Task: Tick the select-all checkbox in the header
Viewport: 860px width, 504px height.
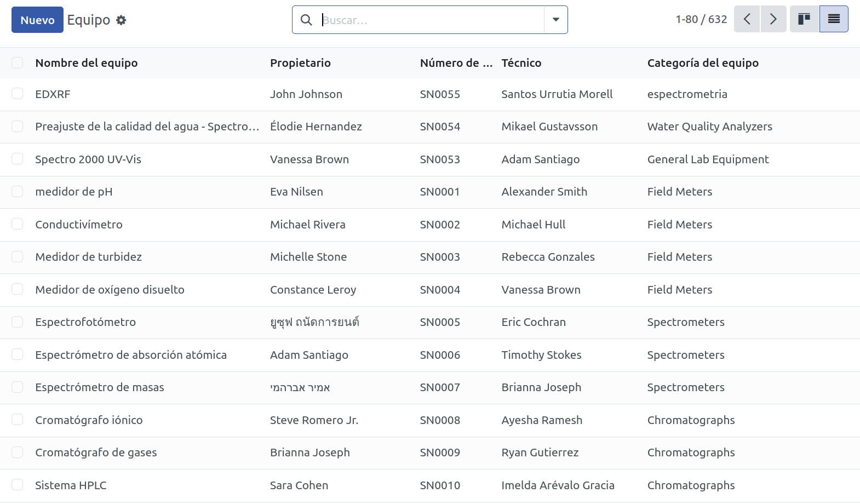Action: [x=18, y=63]
